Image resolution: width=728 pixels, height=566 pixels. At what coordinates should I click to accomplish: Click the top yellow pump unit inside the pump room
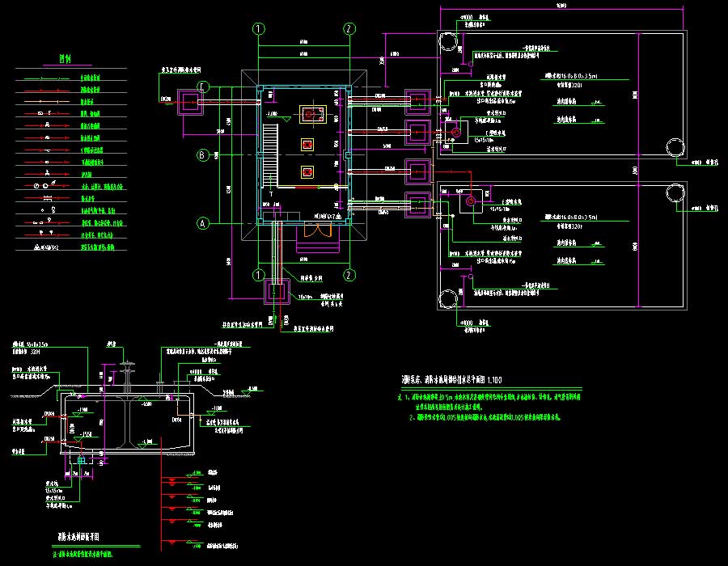click(x=308, y=114)
